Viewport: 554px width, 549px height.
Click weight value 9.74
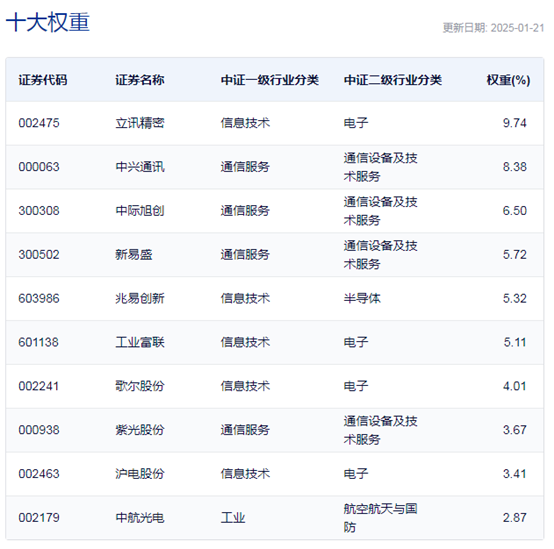515,123
